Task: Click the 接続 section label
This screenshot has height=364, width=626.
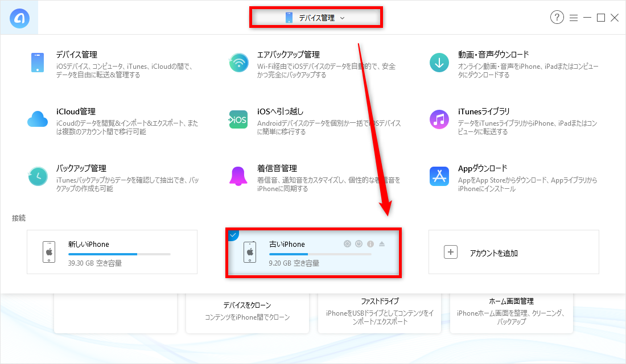Action: 19,218
